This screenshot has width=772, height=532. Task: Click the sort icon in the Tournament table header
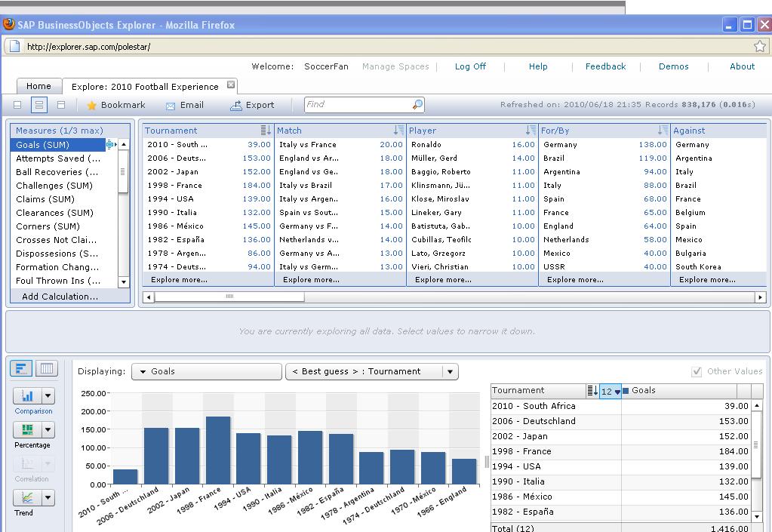(x=592, y=391)
